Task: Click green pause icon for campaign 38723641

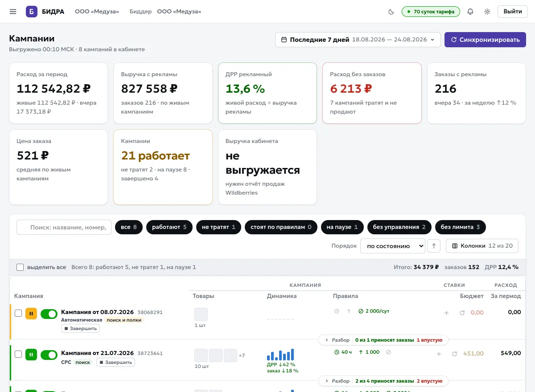Action: [x=31, y=355]
